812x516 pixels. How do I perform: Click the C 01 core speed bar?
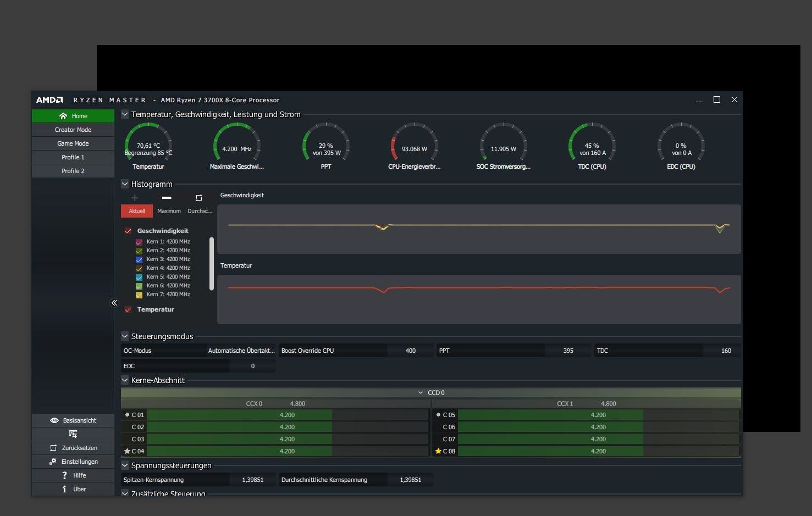coord(288,415)
